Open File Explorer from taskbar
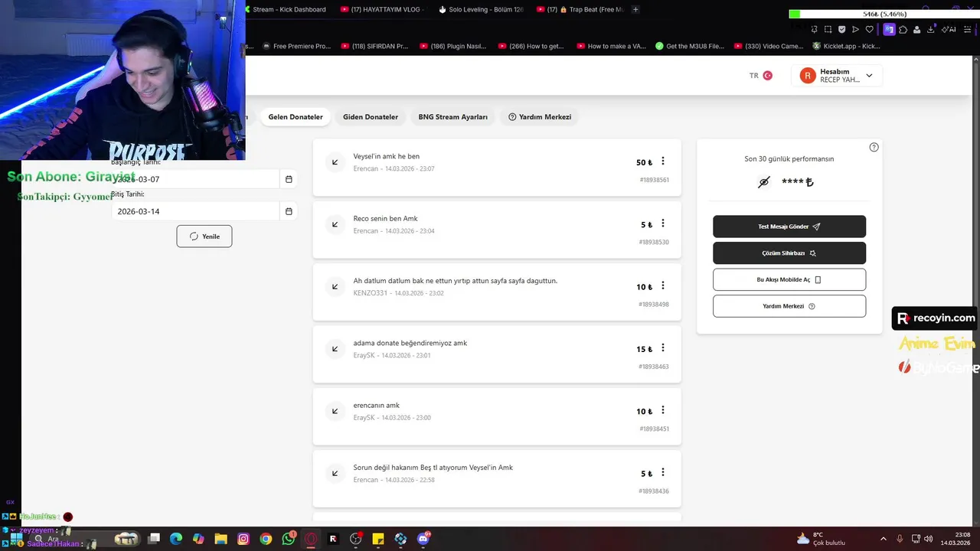980x551 pixels. point(220,539)
